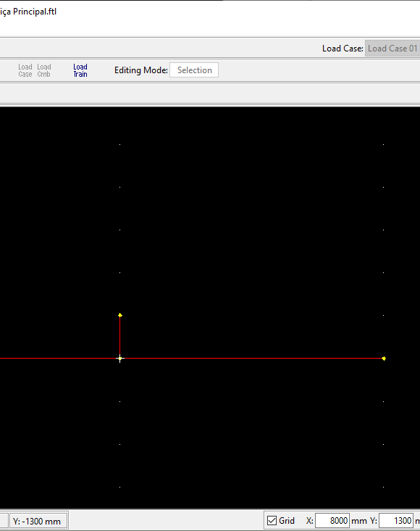Select the Load Train toolbar icon
Screen dimensions: 420x531
80,70
